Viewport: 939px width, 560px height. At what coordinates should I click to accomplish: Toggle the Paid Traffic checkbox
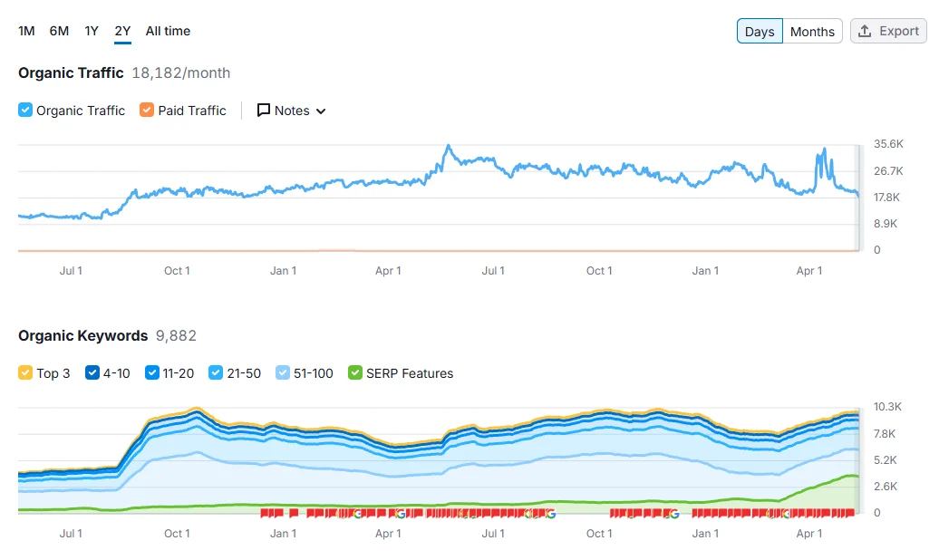[147, 111]
